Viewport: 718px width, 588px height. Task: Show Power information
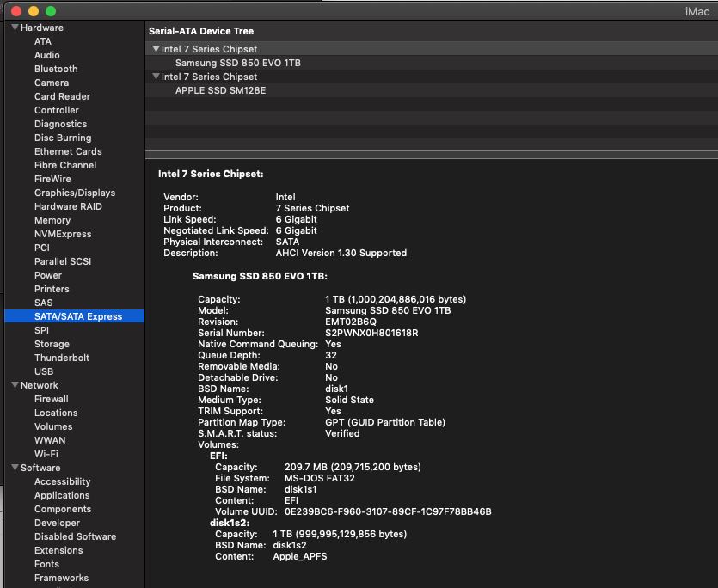(x=47, y=275)
